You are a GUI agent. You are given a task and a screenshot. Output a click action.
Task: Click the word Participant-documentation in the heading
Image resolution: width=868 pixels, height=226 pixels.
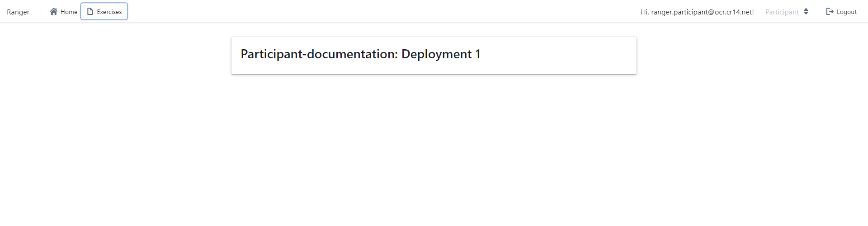tap(319, 54)
